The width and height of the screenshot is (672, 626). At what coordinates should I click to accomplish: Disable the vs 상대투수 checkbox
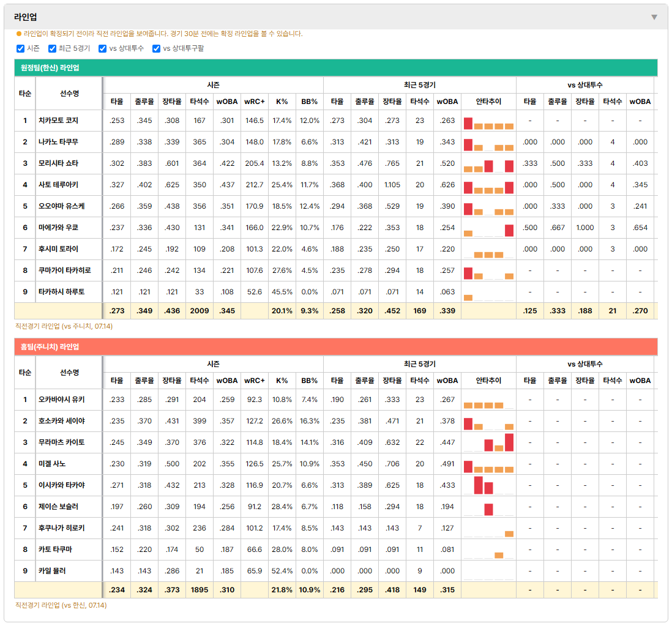(x=102, y=48)
